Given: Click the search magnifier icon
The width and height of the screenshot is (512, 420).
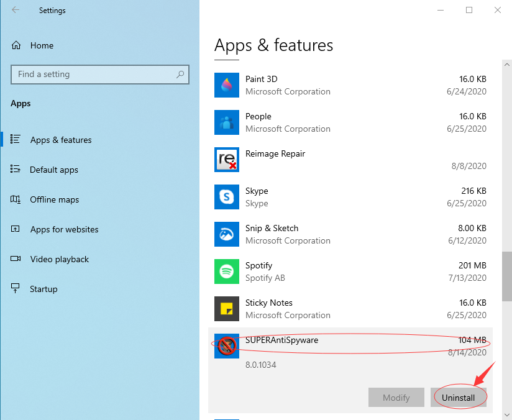Looking at the screenshot, I should [x=180, y=75].
